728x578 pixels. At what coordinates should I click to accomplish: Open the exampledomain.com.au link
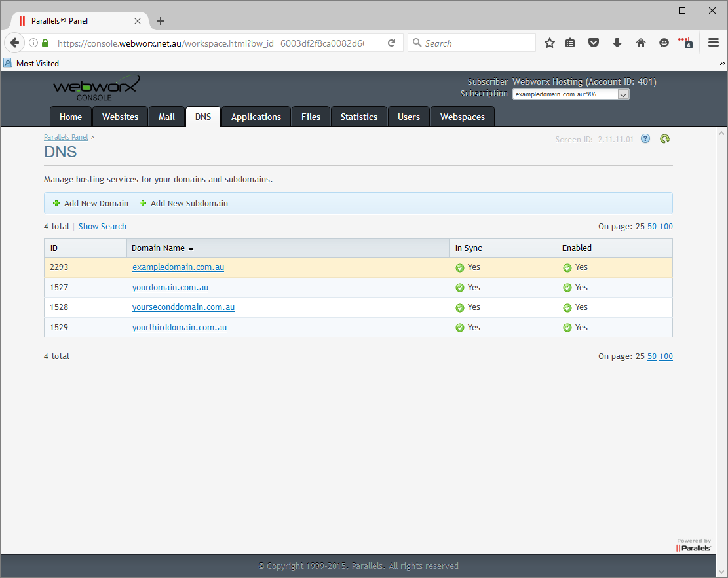click(x=178, y=267)
